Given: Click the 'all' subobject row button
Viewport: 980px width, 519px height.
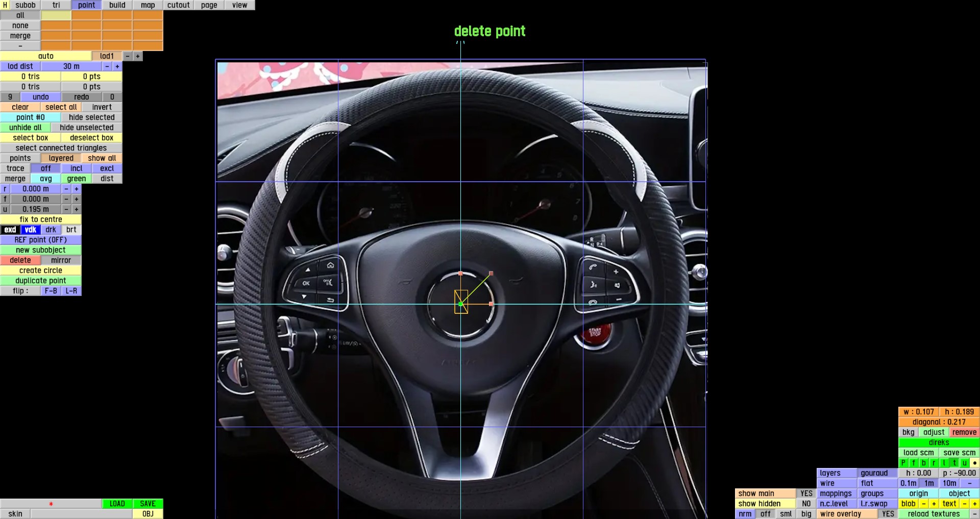Looking at the screenshot, I should coord(20,15).
